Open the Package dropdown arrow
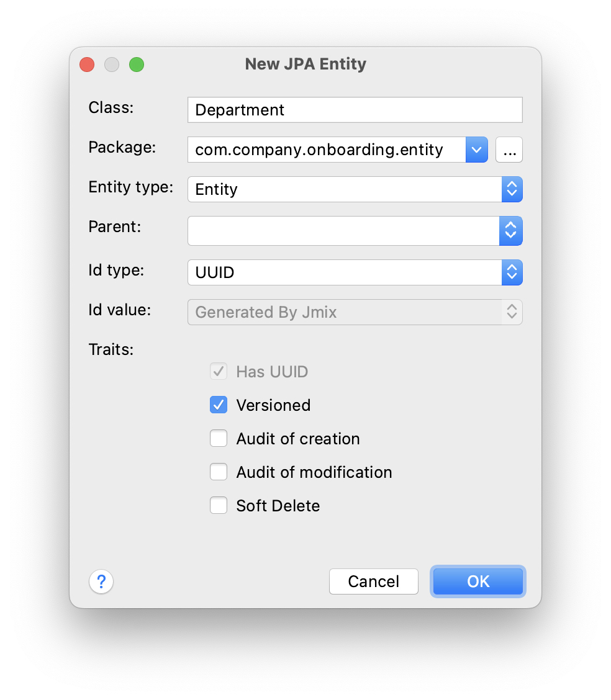Screen dimensions: 611x700 [x=477, y=150]
